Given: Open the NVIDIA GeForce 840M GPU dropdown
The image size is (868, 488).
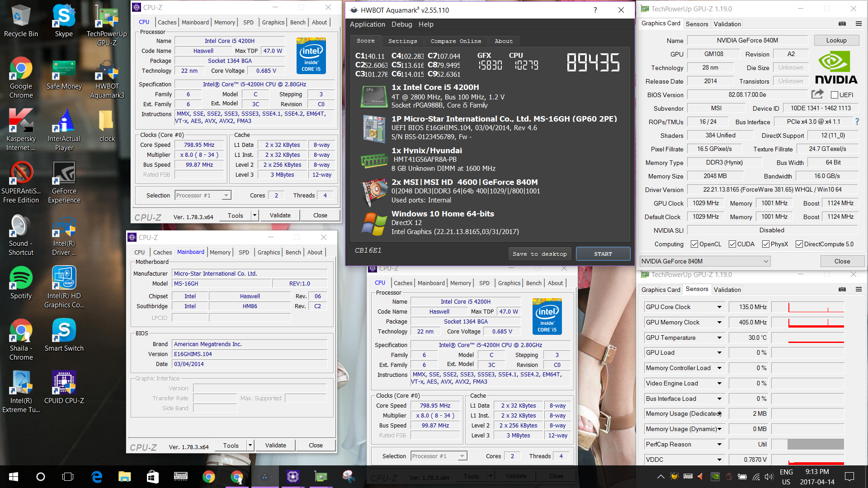Looking at the screenshot, I should [x=705, y=261].
